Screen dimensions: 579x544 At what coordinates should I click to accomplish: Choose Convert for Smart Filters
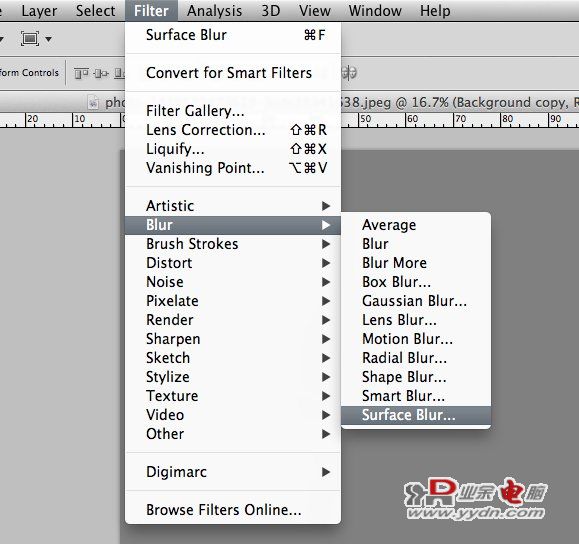click(233, 73)
